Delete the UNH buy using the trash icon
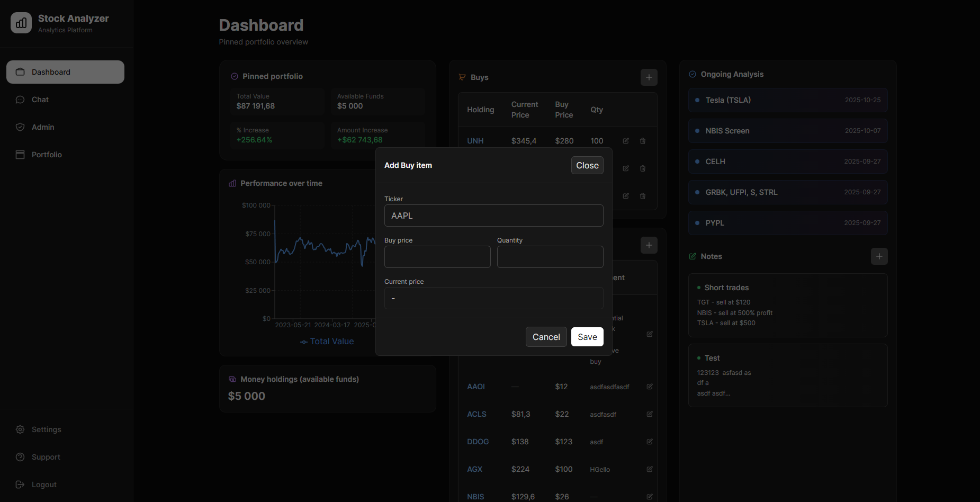The height and width of the screenshot is (502, 980). point(642,141)
